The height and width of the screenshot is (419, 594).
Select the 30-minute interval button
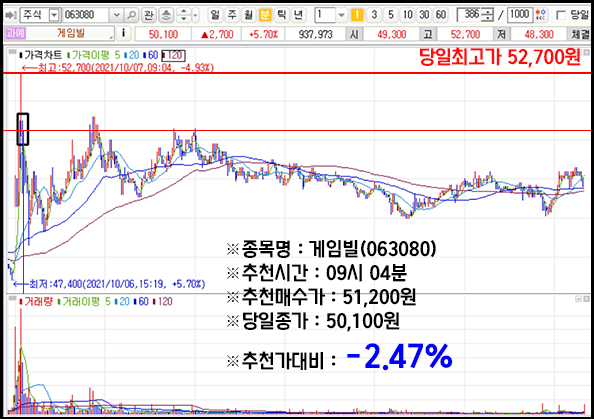424,15
